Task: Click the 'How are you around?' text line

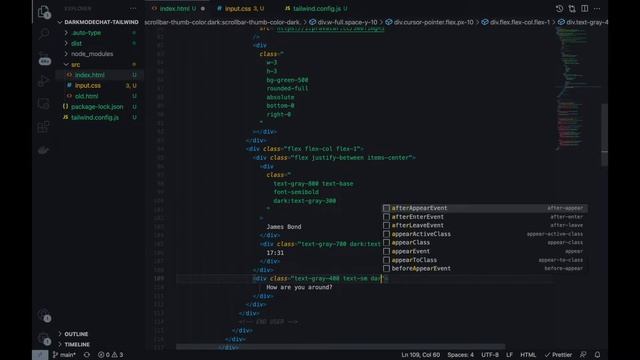Action: 299,287
